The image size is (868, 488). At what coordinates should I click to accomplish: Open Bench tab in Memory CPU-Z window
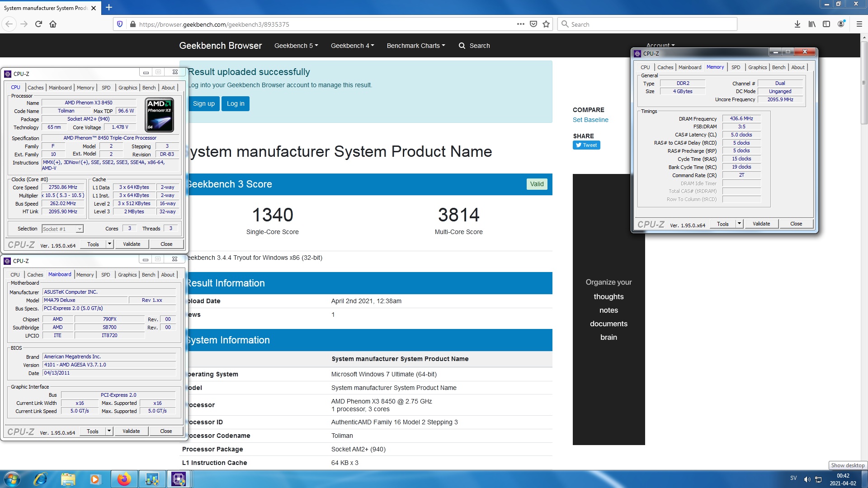[x=779, y=67]
